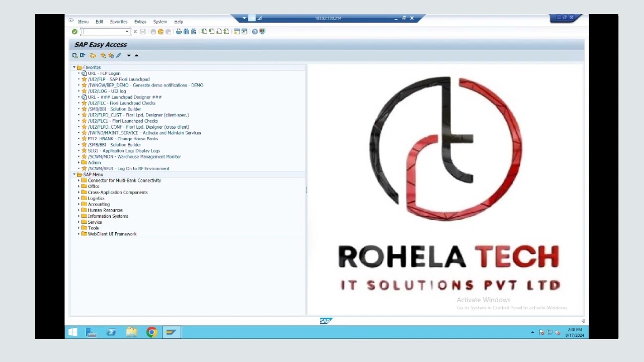The image size is (644, 362).
Task: Click the green Enter checkmark icon
Action: [74, 32]
